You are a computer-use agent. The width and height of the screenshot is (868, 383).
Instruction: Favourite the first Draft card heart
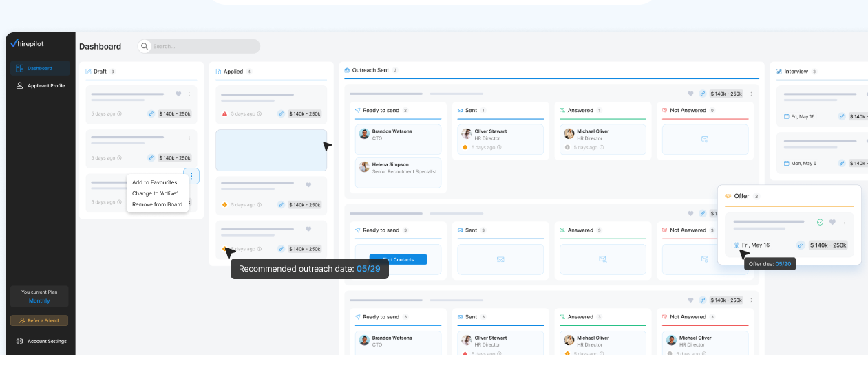178,94
